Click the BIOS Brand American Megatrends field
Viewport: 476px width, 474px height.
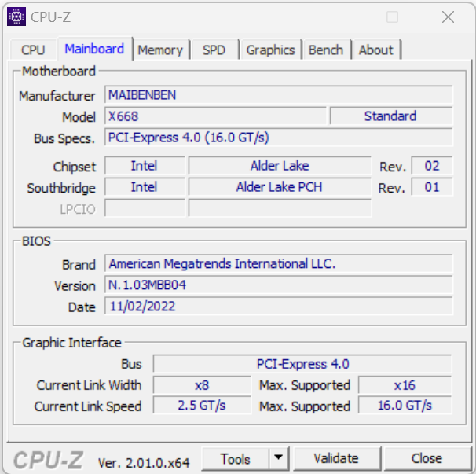point(278,263)
